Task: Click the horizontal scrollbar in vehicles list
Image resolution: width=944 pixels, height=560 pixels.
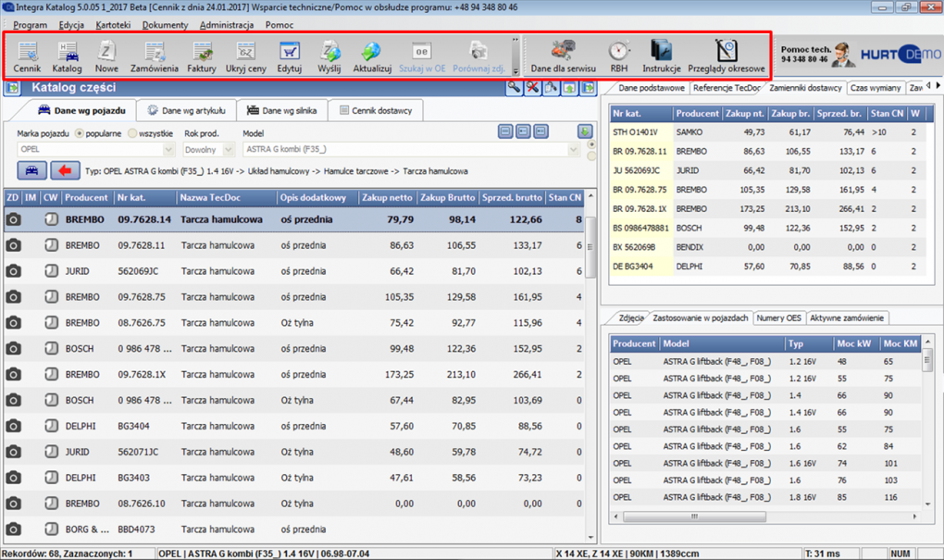Action: pyautogui.click(x=694, y=516)
